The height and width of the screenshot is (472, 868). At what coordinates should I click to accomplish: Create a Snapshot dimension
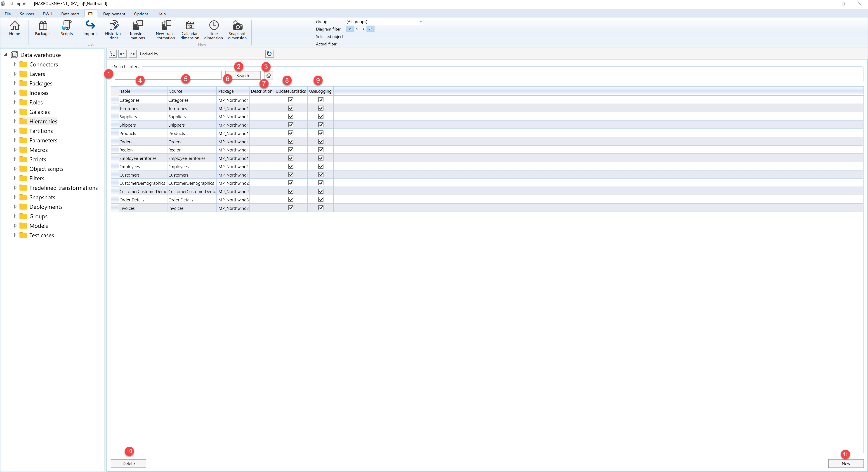pos(237,30)
